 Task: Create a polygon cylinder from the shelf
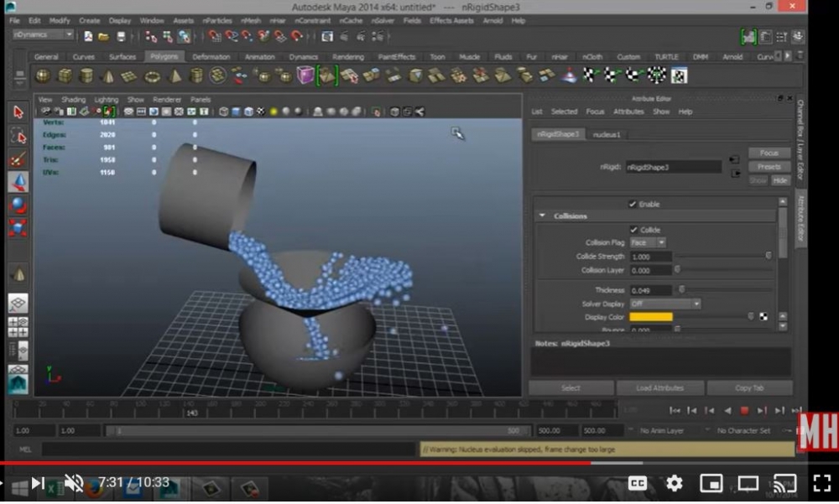86,76
